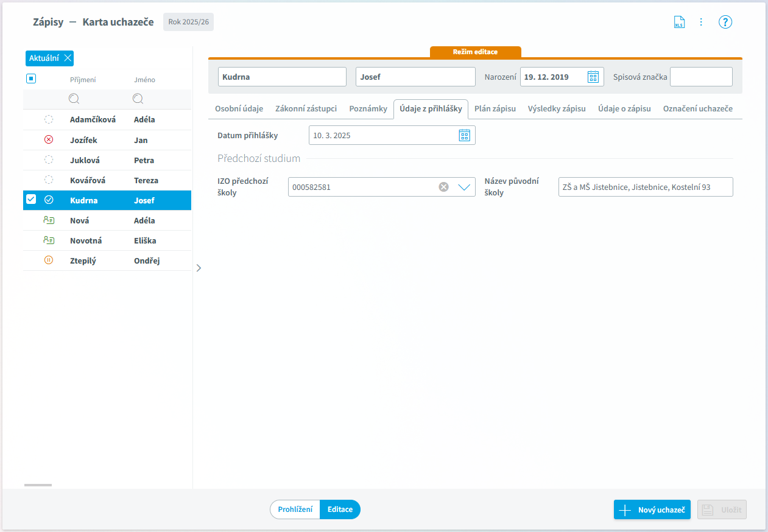Open calendar picker for Datum přihlášky

(464, 135)
